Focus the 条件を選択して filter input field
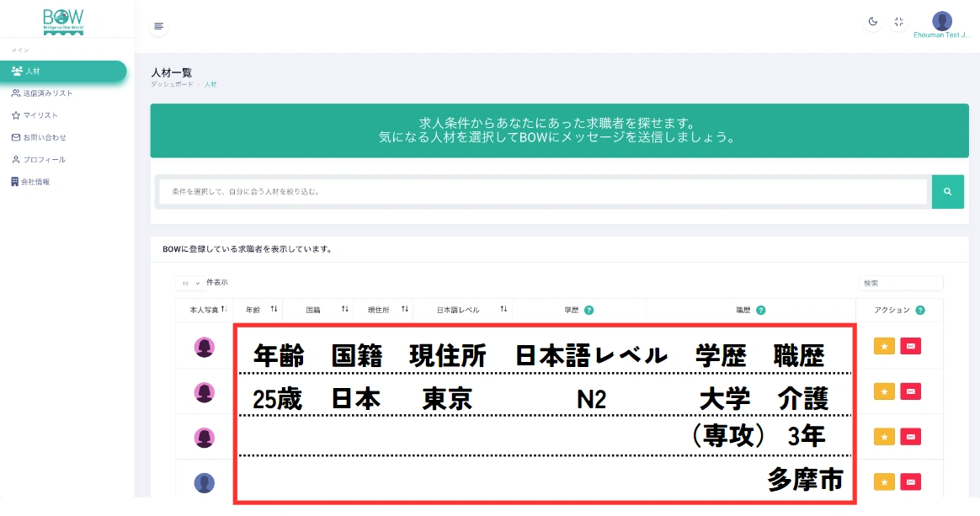 click(542, 192)
